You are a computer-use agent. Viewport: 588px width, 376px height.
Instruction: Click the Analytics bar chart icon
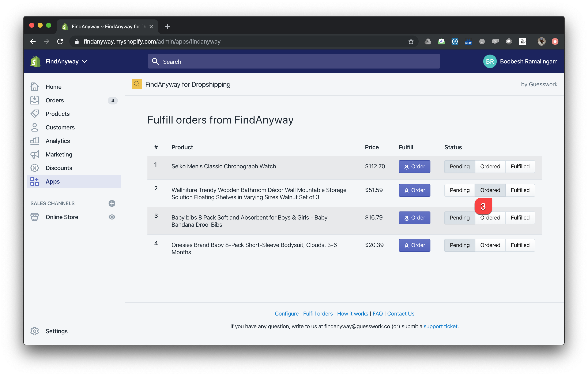coord(35,141)
